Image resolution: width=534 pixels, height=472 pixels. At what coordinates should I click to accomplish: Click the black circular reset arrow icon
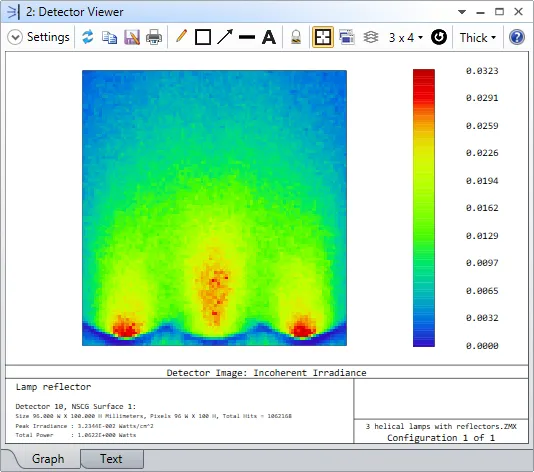pyautogui.click(x=439, y=37)
